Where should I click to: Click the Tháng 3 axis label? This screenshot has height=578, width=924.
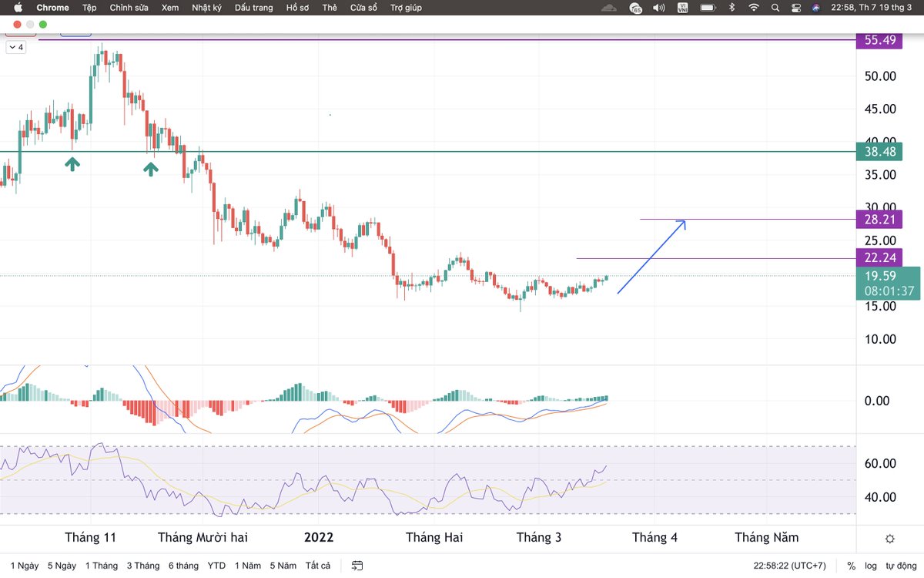(x=539, y=537)
